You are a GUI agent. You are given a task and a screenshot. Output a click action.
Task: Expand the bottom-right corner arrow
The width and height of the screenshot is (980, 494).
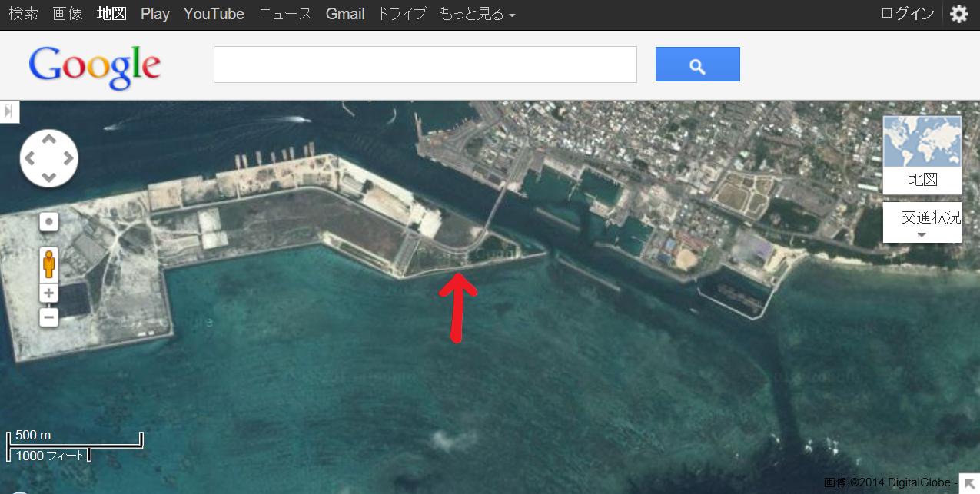point(970,484)
